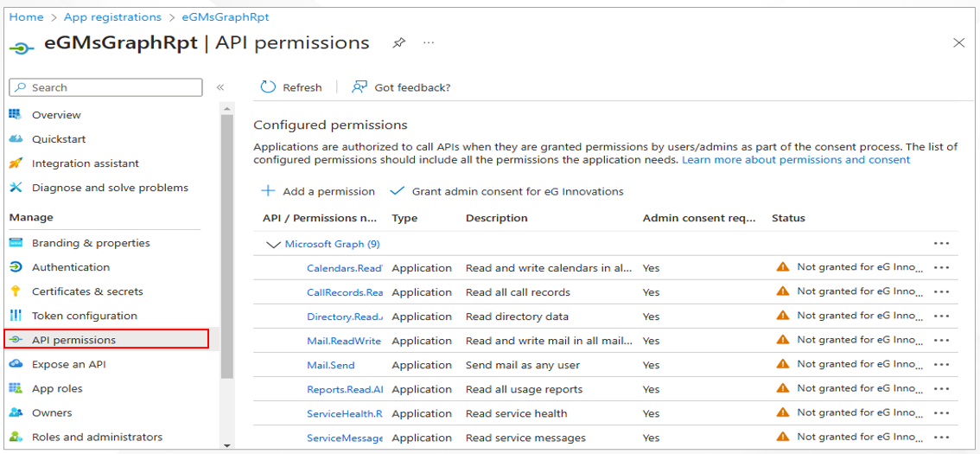Image resolution: width=980 pixels, height=454 pixels.
Task: Click Add a permission
Action: (317, 191)
